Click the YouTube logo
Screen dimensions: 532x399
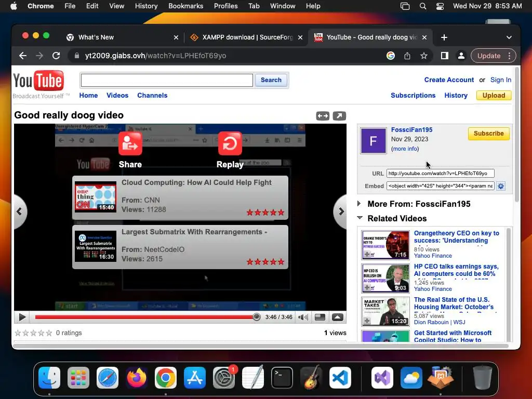point(38,81)
